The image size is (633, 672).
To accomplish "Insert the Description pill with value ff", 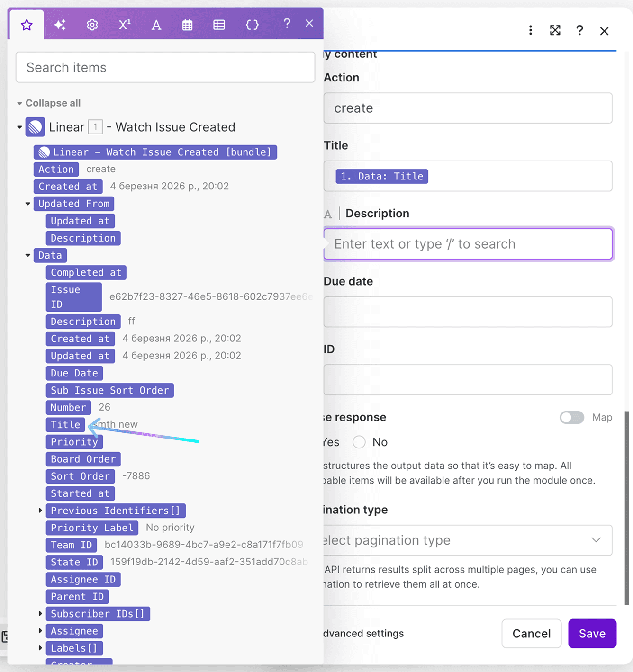I will tap(83, 322).
